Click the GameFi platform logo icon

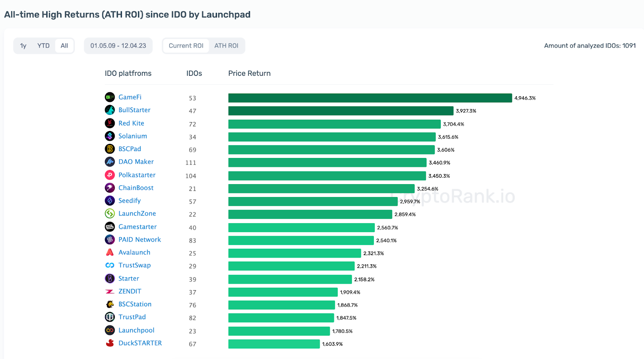[110, 97]
